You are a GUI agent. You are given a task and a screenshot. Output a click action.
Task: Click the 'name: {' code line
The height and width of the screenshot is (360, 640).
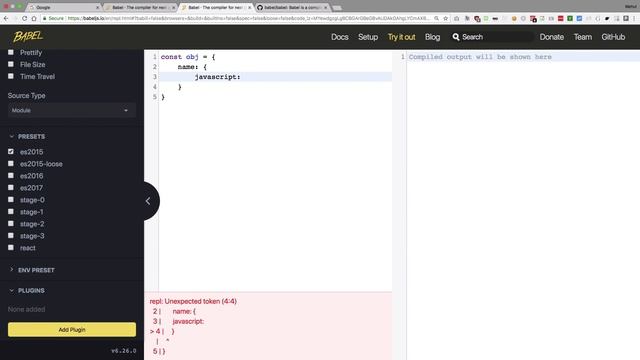point(192,67)
